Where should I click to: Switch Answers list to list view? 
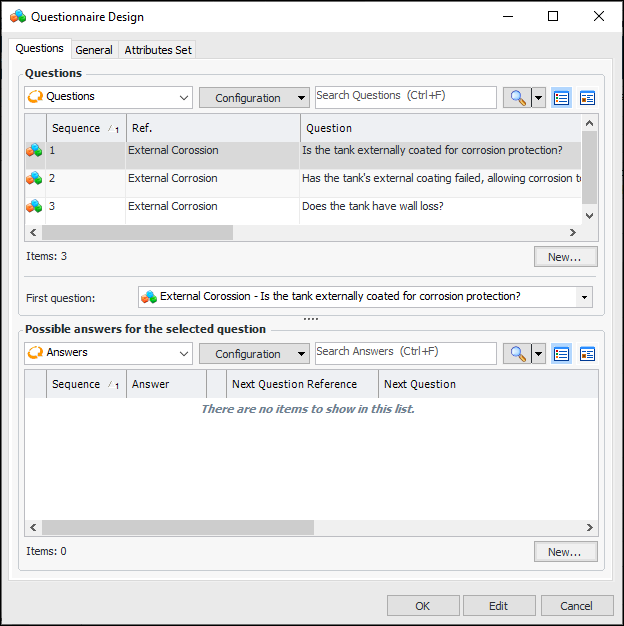click(561, 353)
